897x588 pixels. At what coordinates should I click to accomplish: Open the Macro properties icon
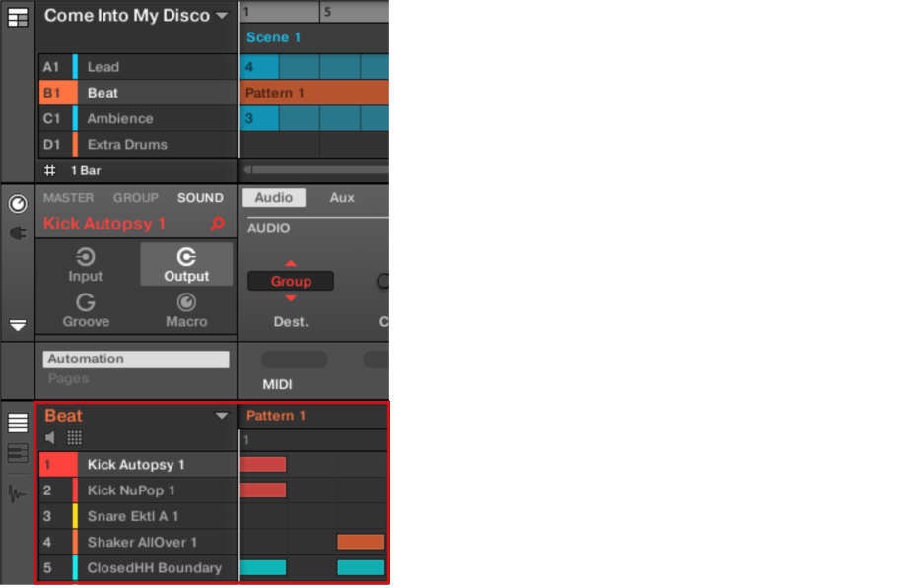186,309
